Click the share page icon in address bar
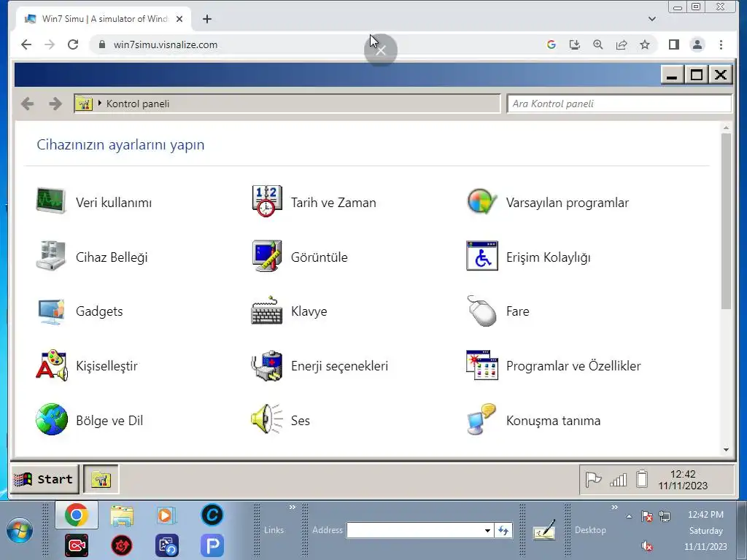The height and width of the screenshot is (560, 747). (x=622, y=44)
